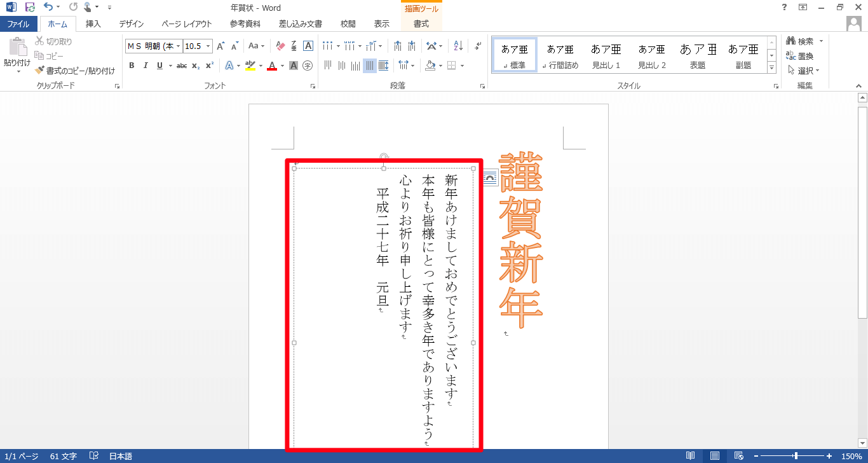
Task: Click the zoom slider in the status bar
Action: pos(796,456)
